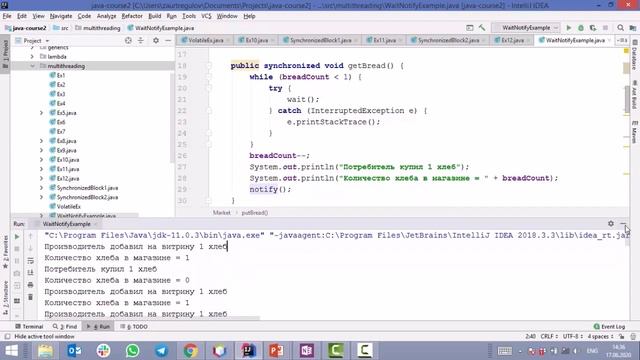Toggle soft-wrap icon in Run console
Viewport: 640px width, 360px height.
[x=31, y=261]
